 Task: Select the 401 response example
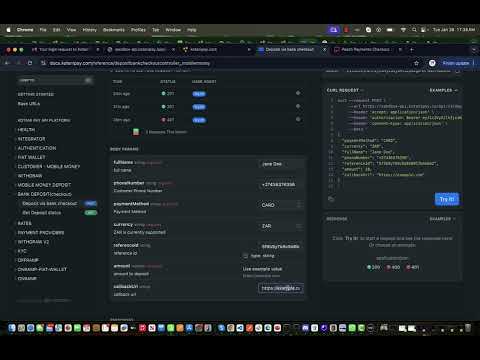point(413,267)
